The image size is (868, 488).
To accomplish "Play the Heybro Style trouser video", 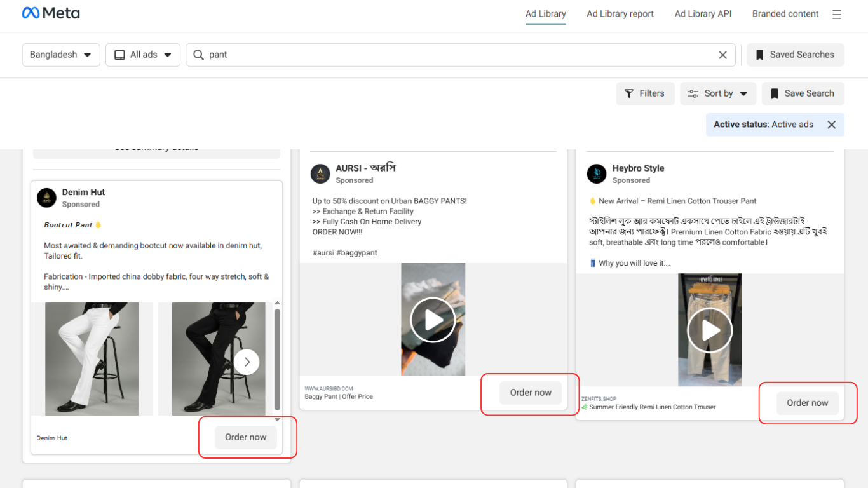I will (x=710, y=330).
